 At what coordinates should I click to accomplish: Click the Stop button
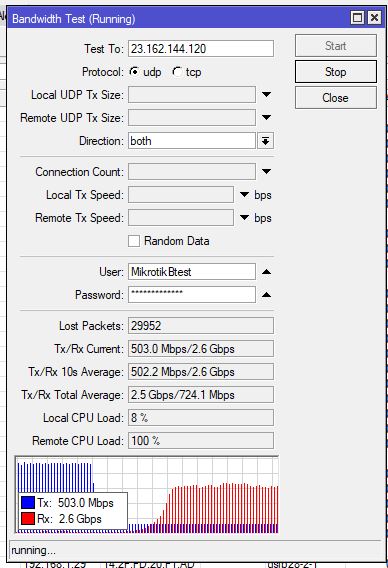pos(335,72)
